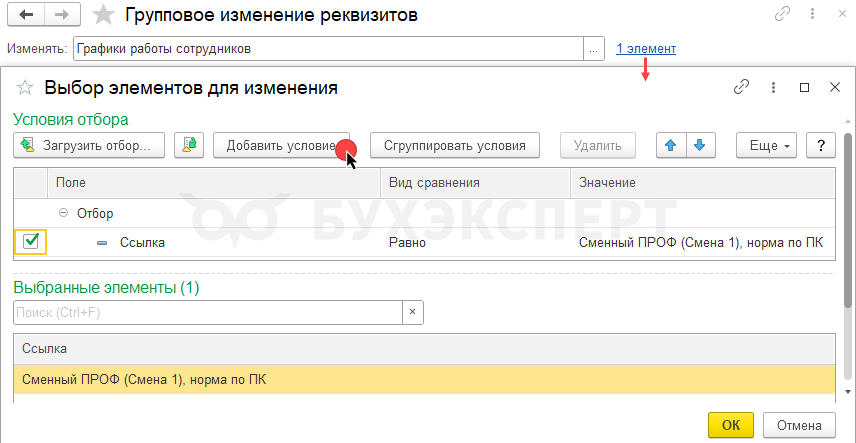Copy link icon in selection dialog header

coord(741,87)
